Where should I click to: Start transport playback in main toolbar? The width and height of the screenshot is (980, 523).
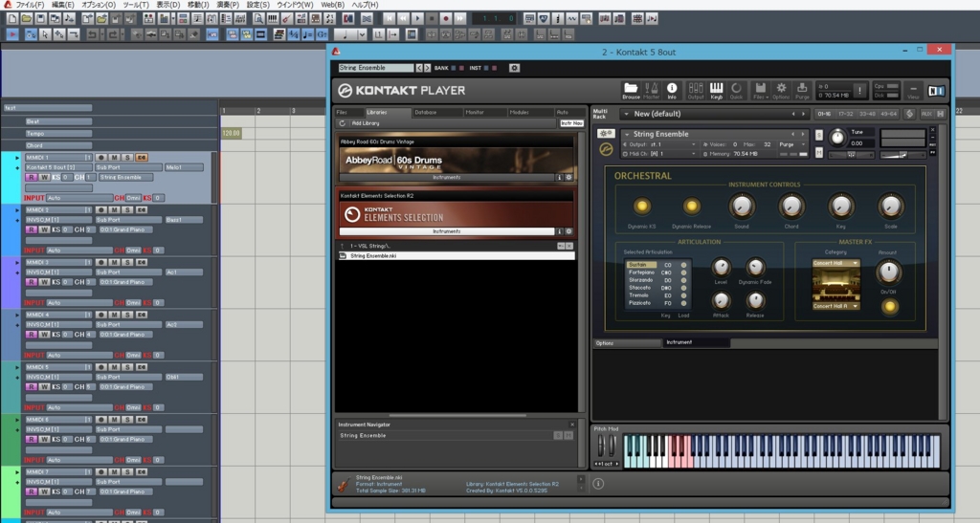pyautogui.click(x=417, y=19)
